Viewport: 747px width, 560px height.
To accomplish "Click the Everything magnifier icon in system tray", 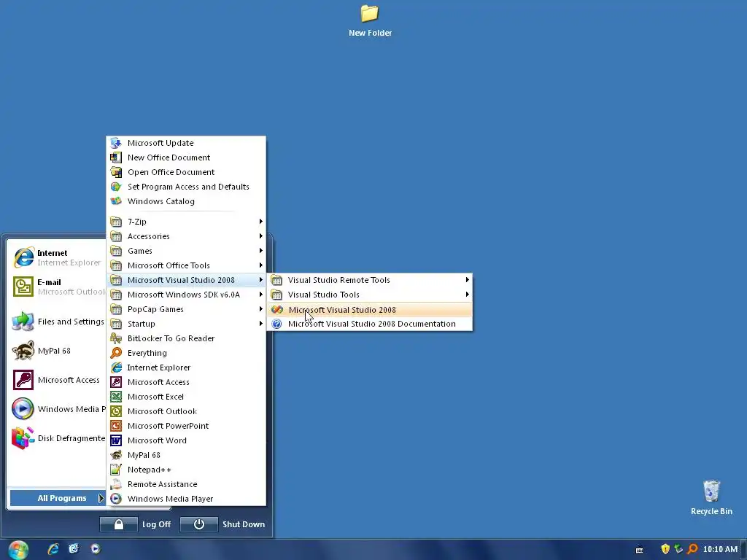I will [x=693, y=549].
